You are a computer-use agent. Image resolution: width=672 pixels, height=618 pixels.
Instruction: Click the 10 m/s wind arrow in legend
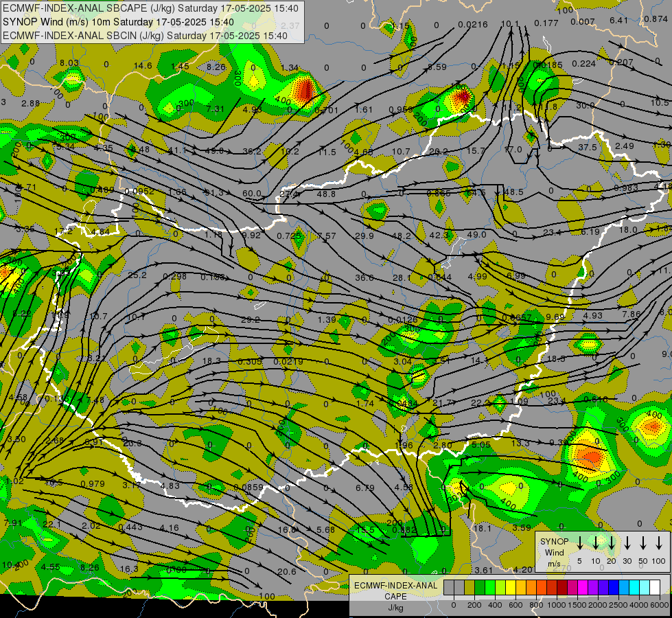(595, 543)
